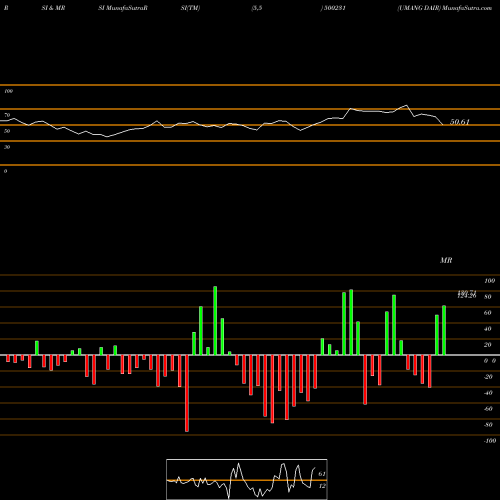Click the last green bar in MR histogram
Viewport: 500px width, 500px height.
point(444,330)
